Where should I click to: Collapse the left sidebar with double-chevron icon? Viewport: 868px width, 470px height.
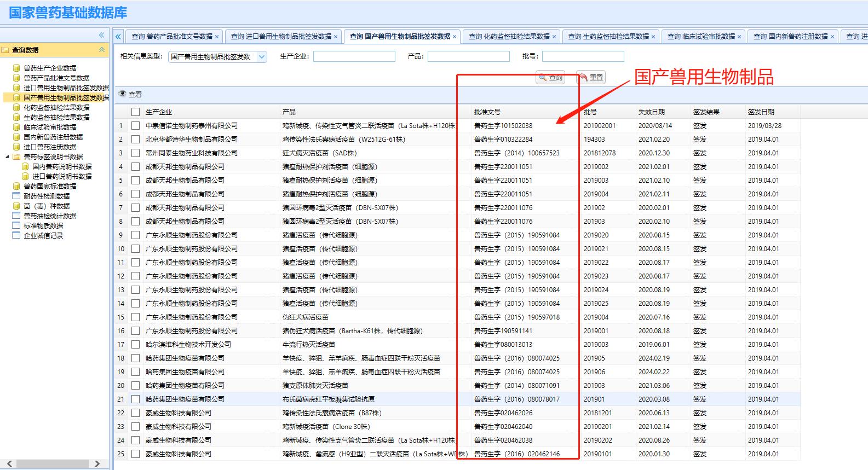pyautogui.click(x=101, y=35)
